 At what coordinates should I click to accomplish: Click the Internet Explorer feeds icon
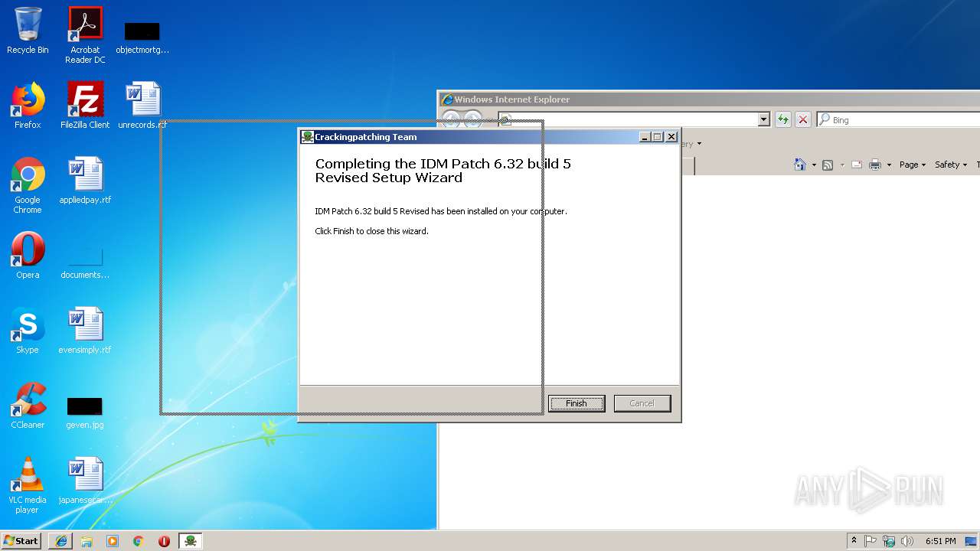[x=828, y=165]
